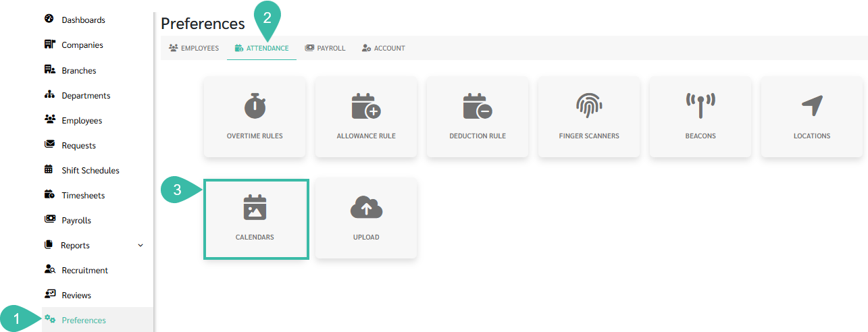Go to Companies in the sidebar
This screenshot has height=332, width=868.
coord(82,45)
